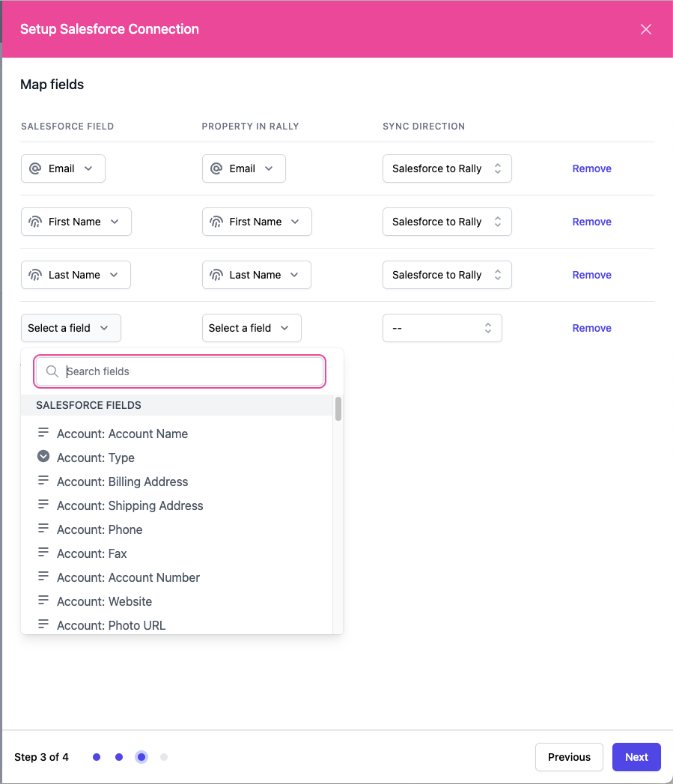Open the Salesforce Email field dropdown
The image size is (673, 784).
point(63,168)
